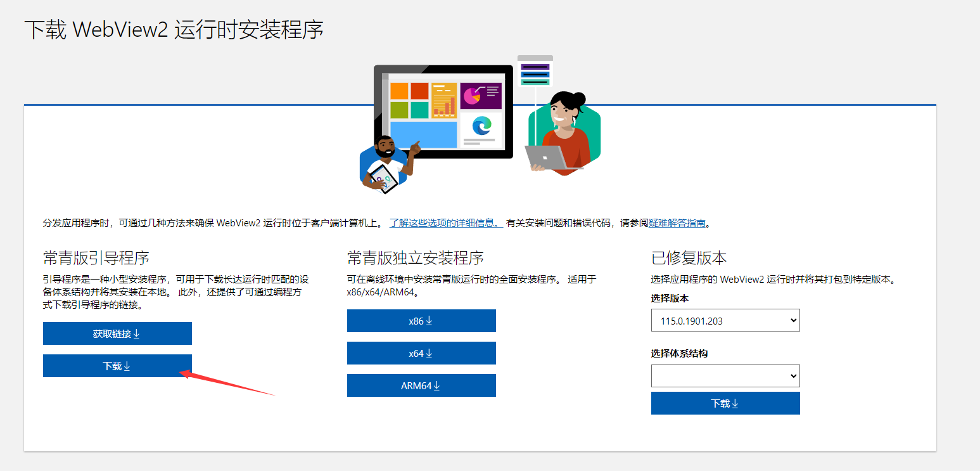Expand the 选择体系结构 dropdown
The image size is (980, 471).
tap(725, 376)
